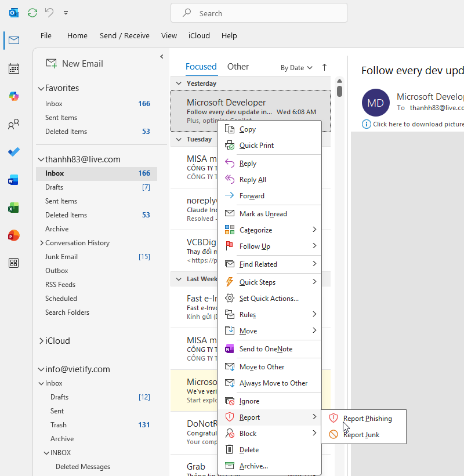Click the New Email envelope icon
The width and height of the screenshot is (464, 476).
pos(51,63)
